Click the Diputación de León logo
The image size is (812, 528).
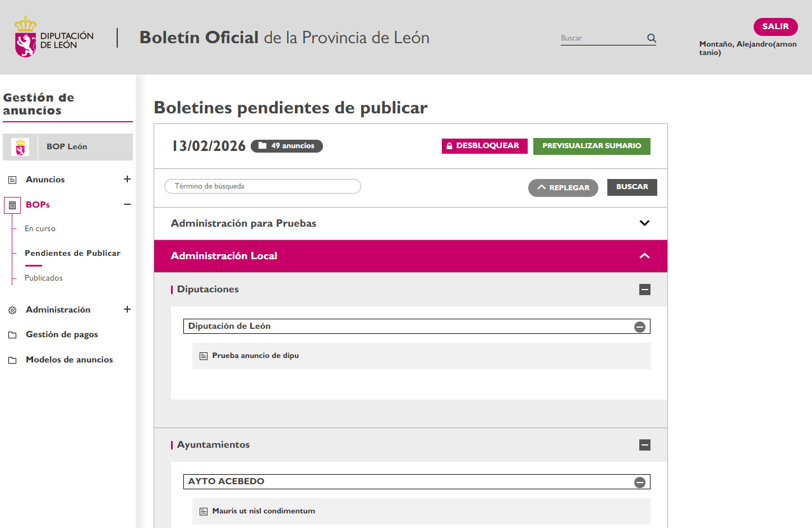click(54, 38)
